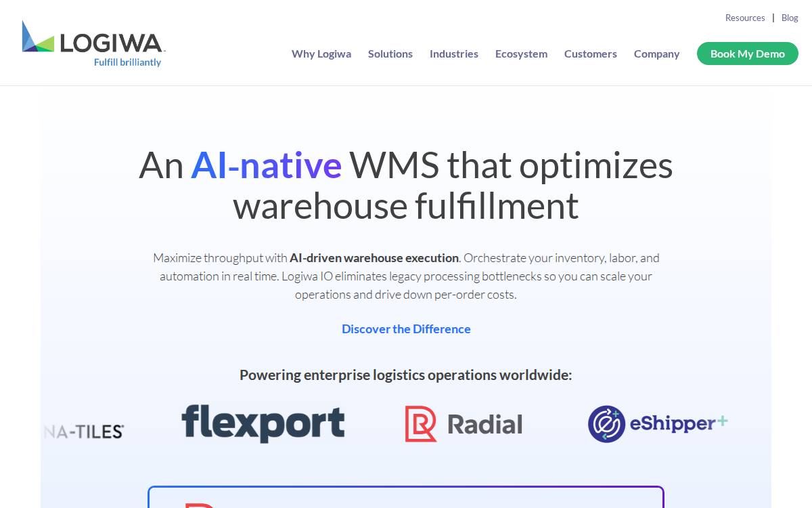Click the Logiwa logo
The image size is (812, 508).
click(93, 43)
